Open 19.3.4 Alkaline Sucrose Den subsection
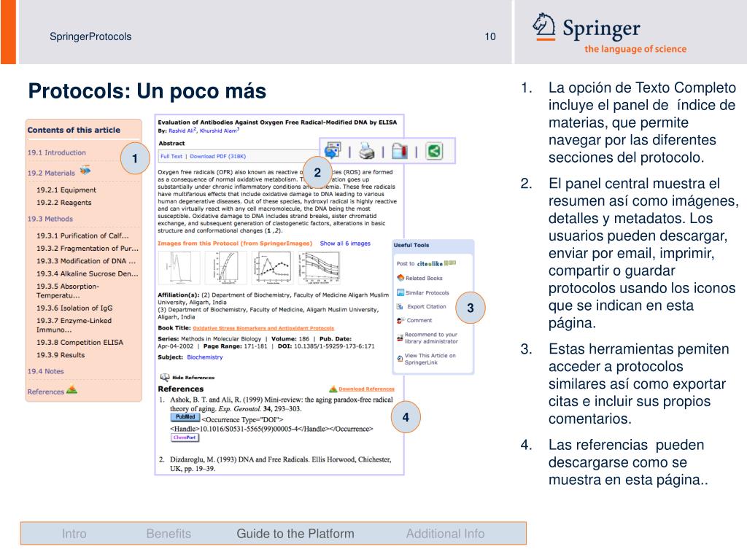The width and height of the screenshot is (747, 560). click(x=88, y=274)
